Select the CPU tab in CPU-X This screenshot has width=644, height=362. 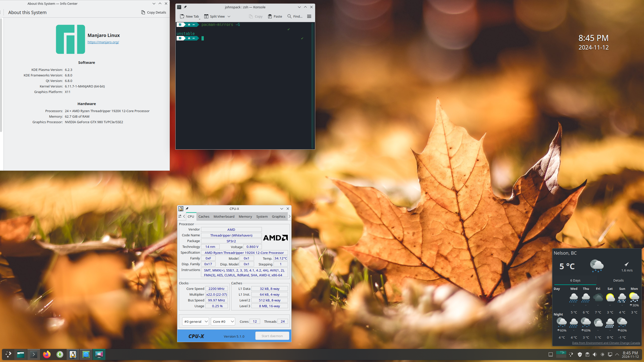(191, 216)
